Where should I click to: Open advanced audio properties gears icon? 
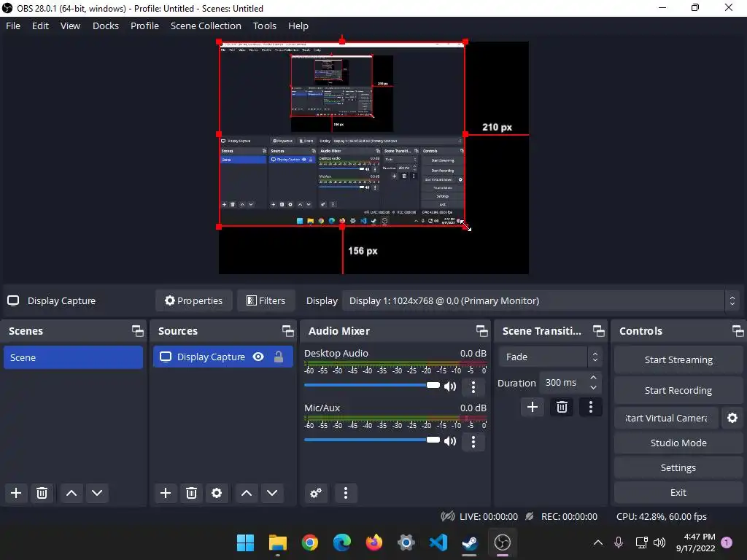pyautogui.click(x=316, y=493)
